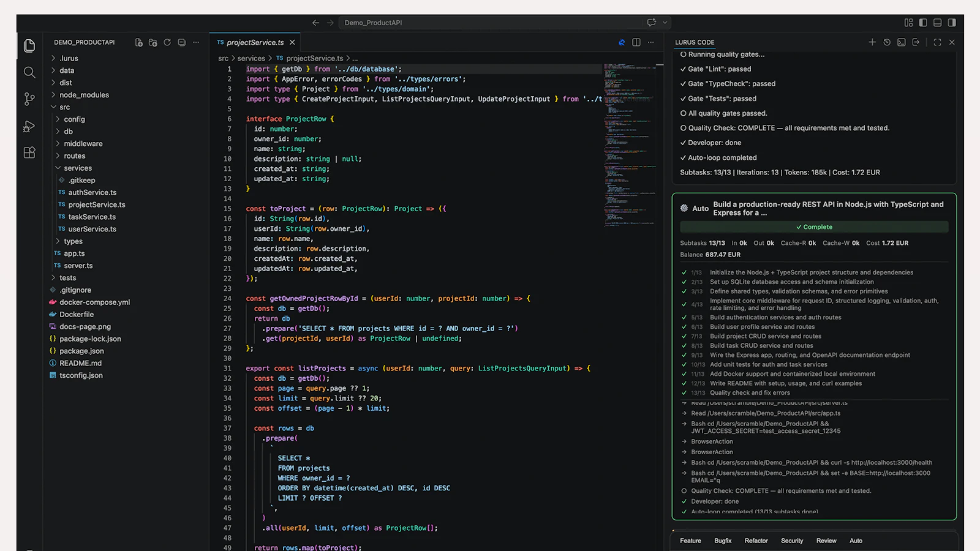Select the Security mode tab
This screenshot has height=551, width=980.
792,541
